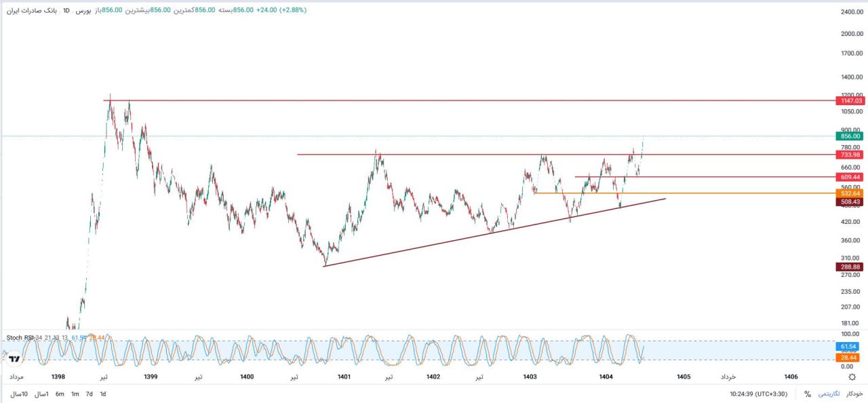
Task: Select the 733.98 price level label
Action: tap(851, 155)
